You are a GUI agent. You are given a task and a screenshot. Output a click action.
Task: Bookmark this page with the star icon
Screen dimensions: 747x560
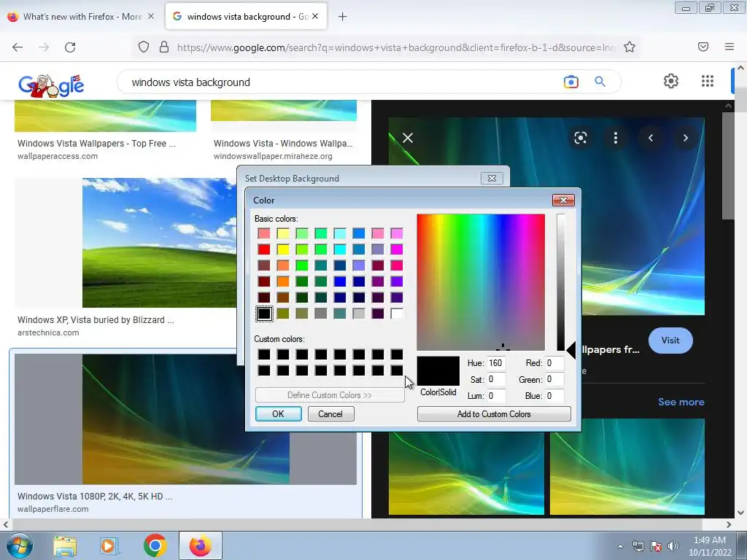pos(630,47)
